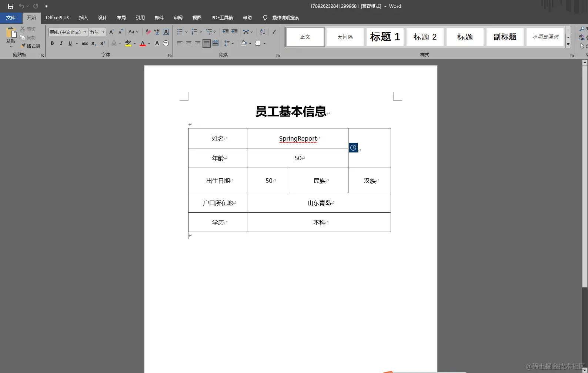Switch to the PDF工具箱 tab
The width and height of the screenshot is (588, 373).
(x=222, y=18)
